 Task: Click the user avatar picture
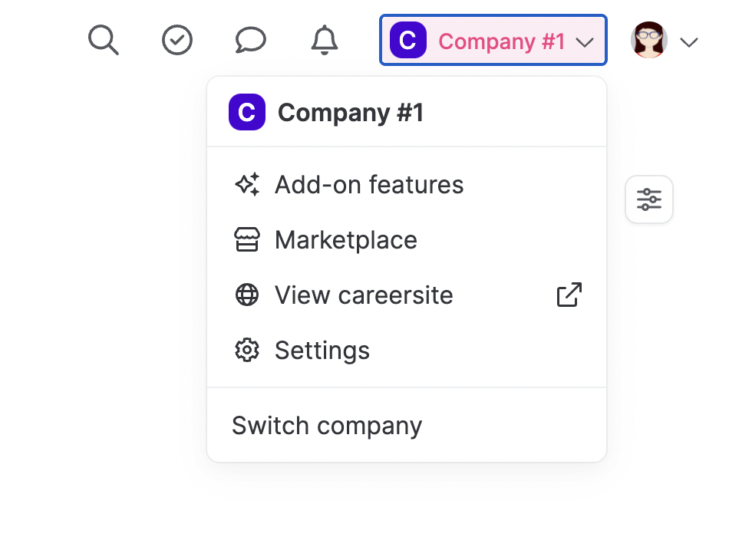point(649,40)
